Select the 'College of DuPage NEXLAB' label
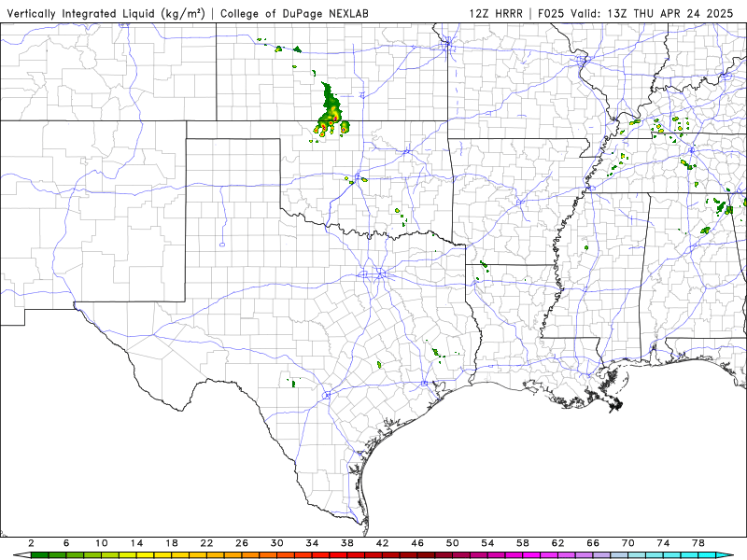The height and width of the screenshot is (560, 747). pos(294,13)
